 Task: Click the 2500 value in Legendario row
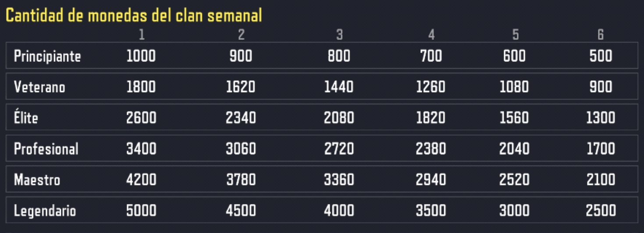pyautogui.click(x=601, y=211)
